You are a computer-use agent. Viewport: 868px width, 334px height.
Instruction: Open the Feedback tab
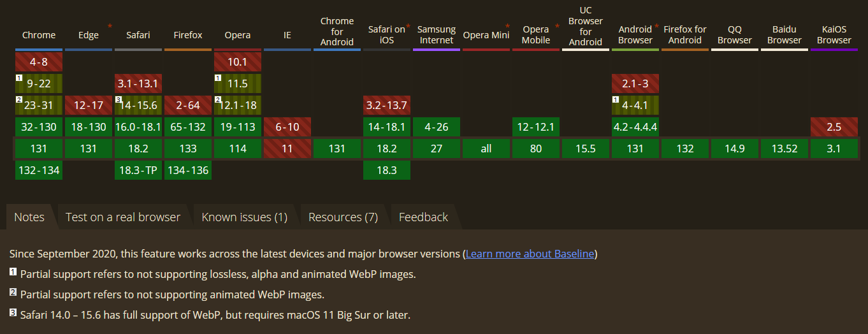[x=423, y=217]
